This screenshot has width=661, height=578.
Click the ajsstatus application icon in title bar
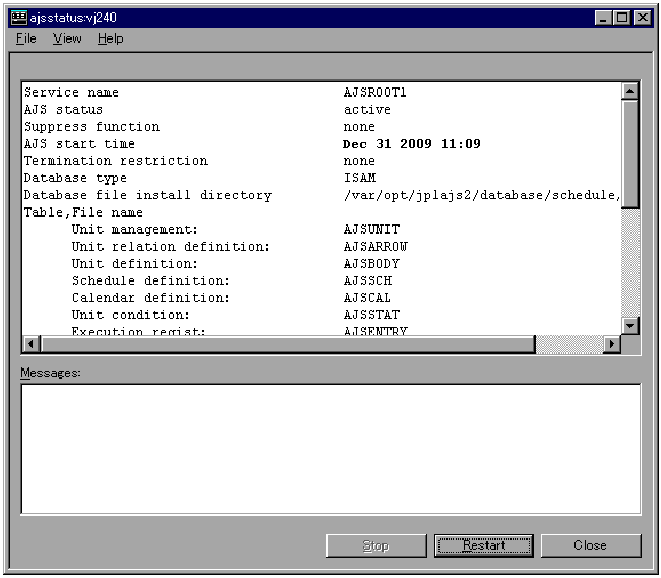18,17
